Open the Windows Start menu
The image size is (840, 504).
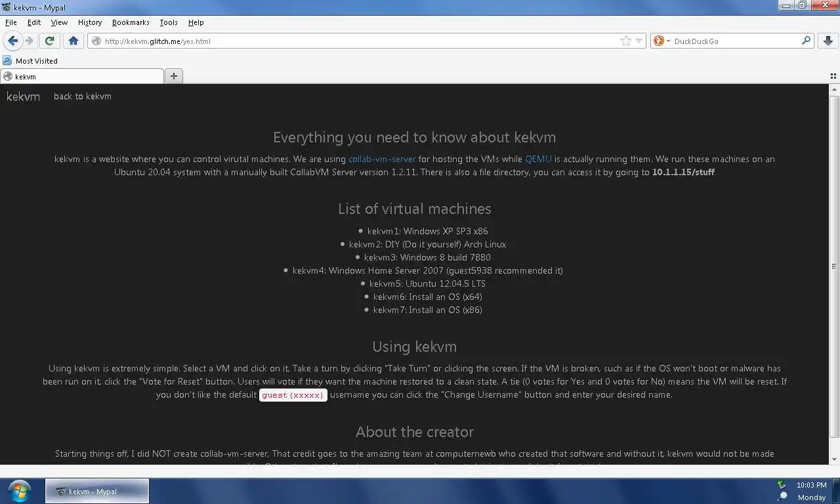[19, 491]
